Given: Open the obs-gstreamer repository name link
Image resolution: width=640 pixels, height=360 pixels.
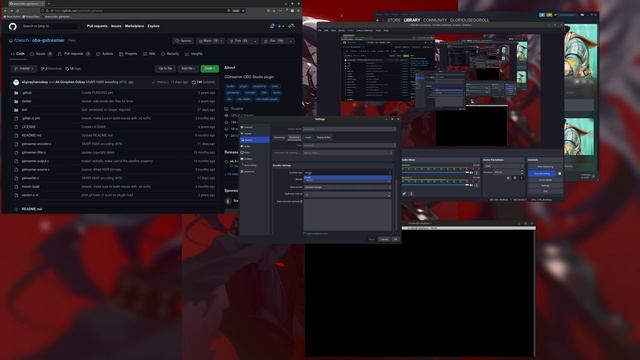Looking at the screenshot, I should 48,40.
